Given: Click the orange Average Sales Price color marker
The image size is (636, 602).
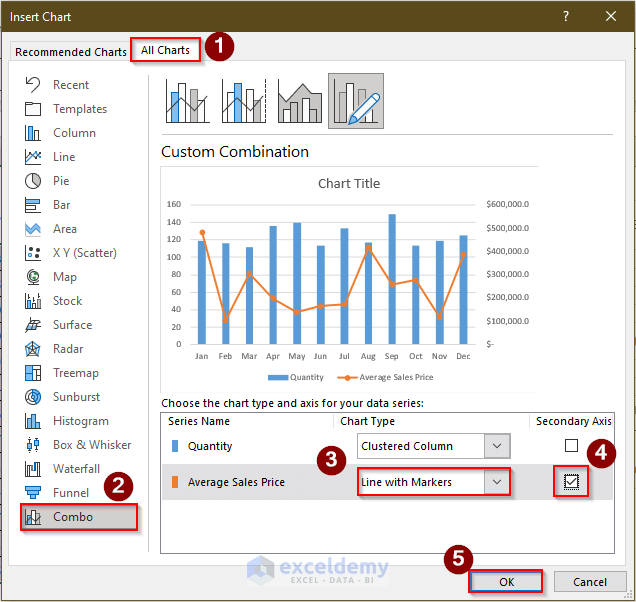Looking at the screenshot, I should tap(175, 482).
